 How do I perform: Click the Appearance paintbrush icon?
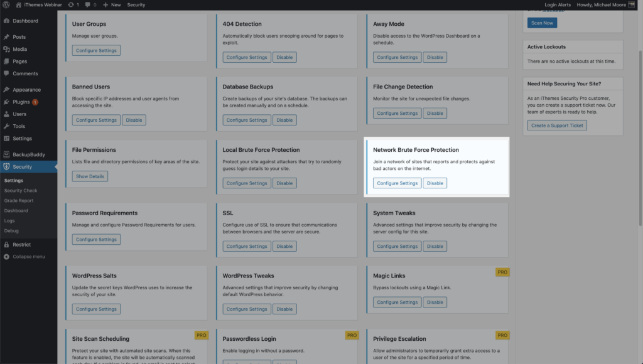6,90
